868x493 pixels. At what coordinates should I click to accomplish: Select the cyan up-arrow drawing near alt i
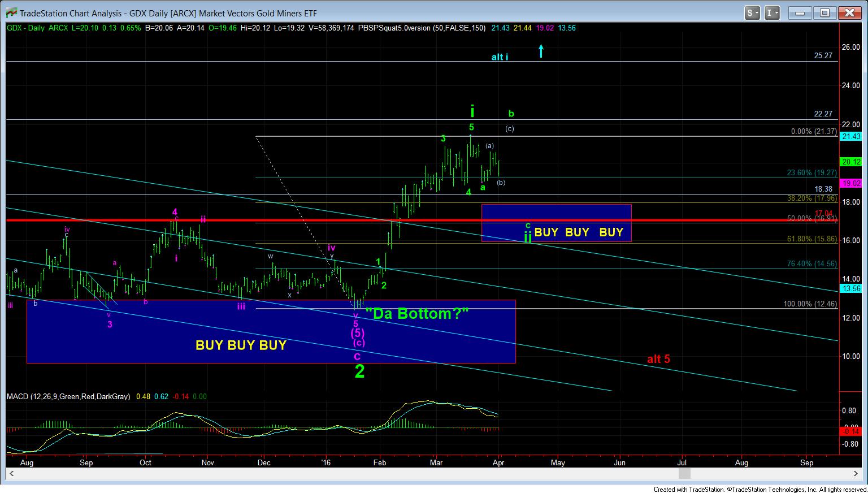click(541, 51)
